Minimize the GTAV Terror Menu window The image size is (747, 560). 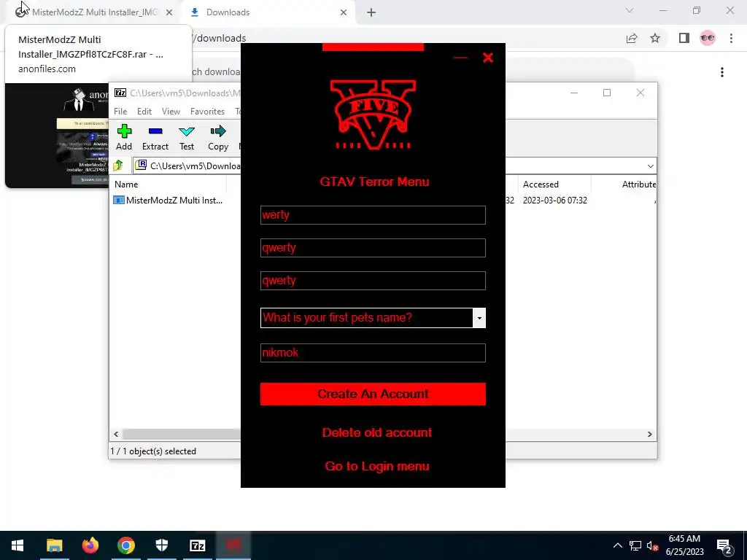pyautogui.click(x=460, y=58)
